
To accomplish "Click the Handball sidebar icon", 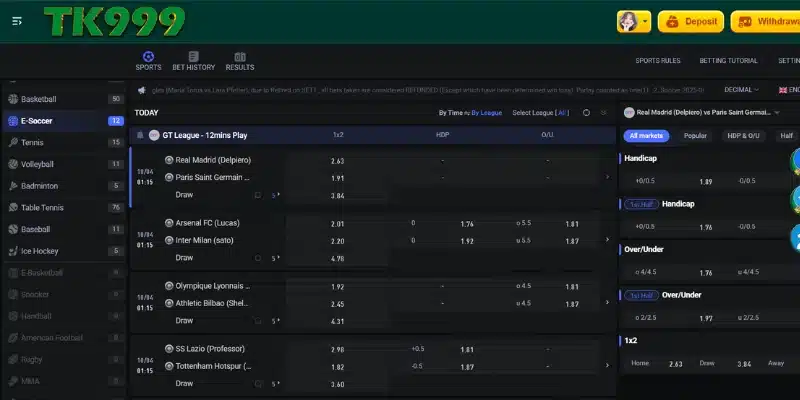I will point(13,316).
